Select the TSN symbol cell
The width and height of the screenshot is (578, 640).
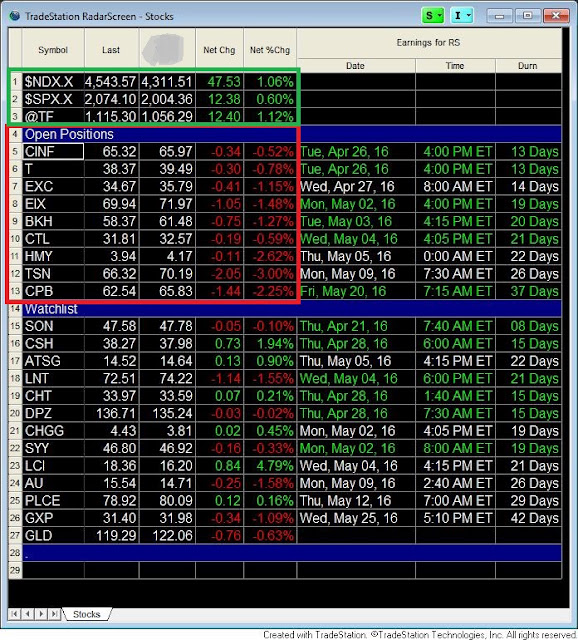53,273
